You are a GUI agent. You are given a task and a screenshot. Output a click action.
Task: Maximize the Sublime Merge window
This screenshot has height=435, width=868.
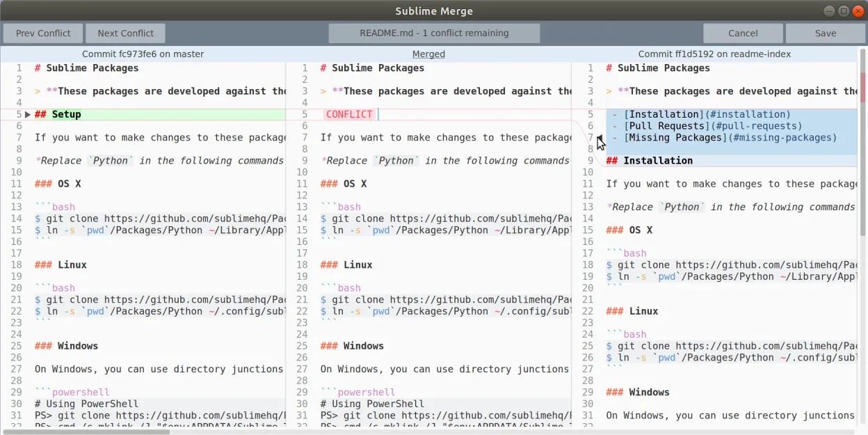click(x=844, y=10)
